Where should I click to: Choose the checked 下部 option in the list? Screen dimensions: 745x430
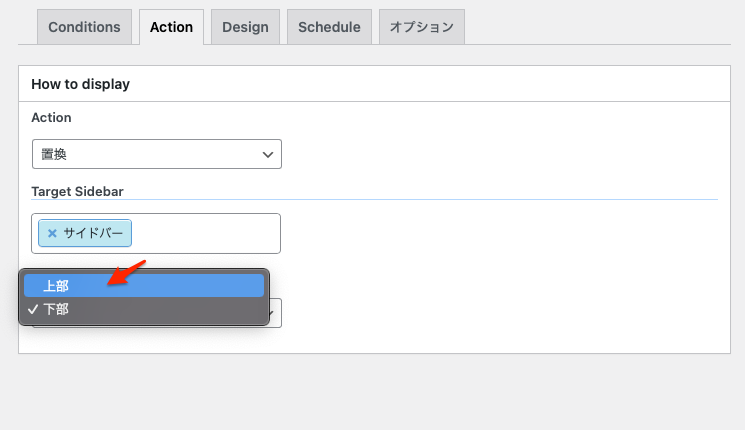point(144,309)
